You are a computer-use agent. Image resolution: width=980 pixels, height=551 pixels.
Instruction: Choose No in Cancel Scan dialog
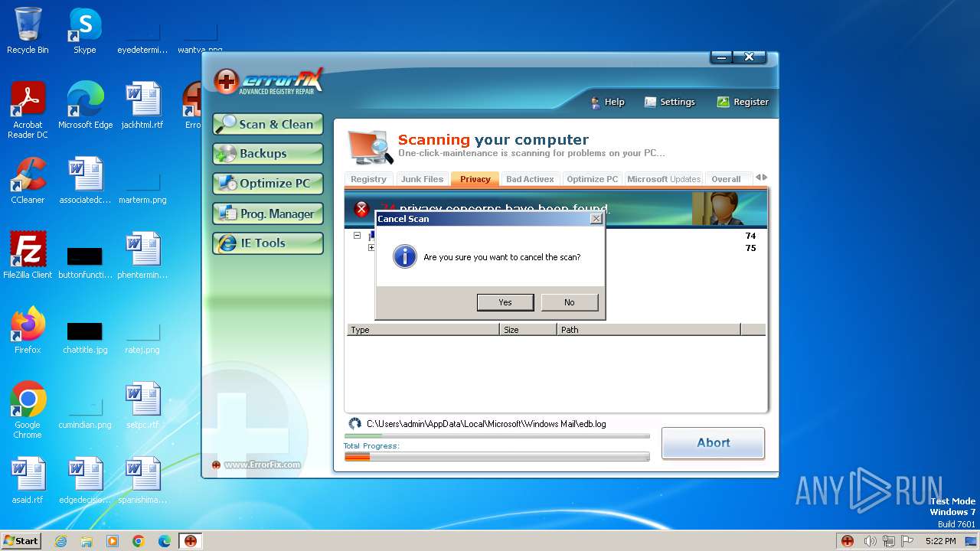(569, 302)
